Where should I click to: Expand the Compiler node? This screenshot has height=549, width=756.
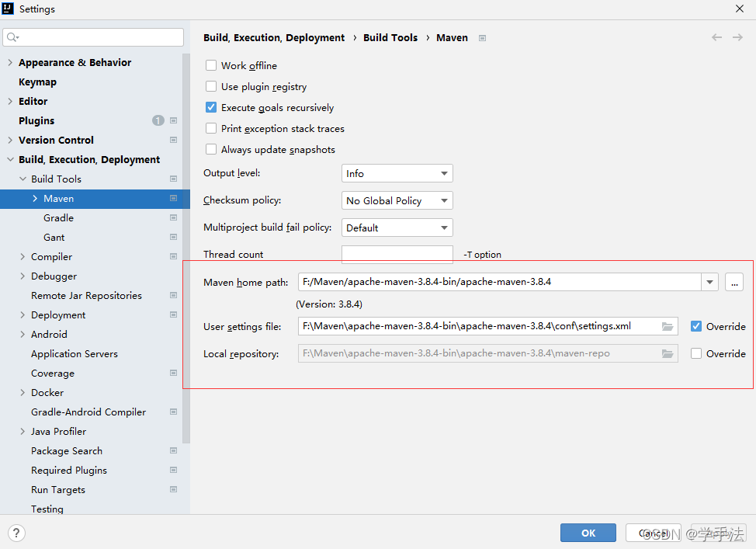tap(23, 257)
